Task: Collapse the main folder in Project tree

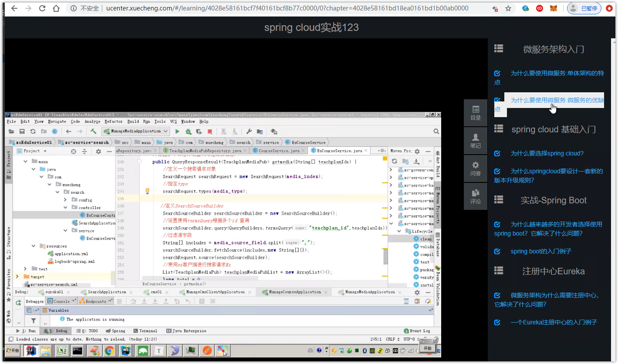Action: click(26, 162)
